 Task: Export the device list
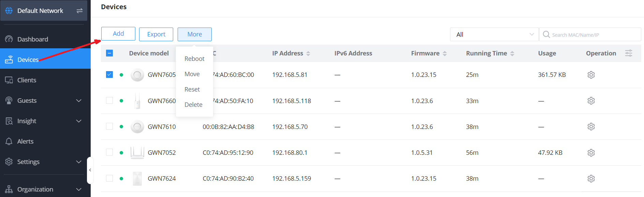click(156, 34)
